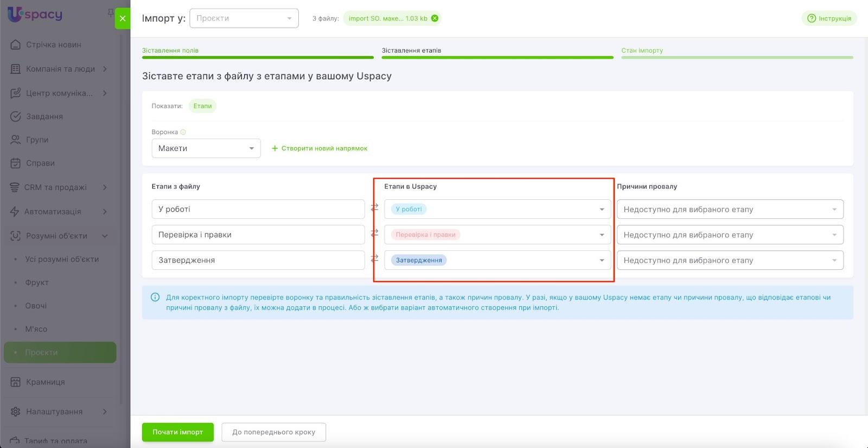This screenshot has height=448, width=868.
Task: Click file stage field У роботі
Action: tap(258, 209)
